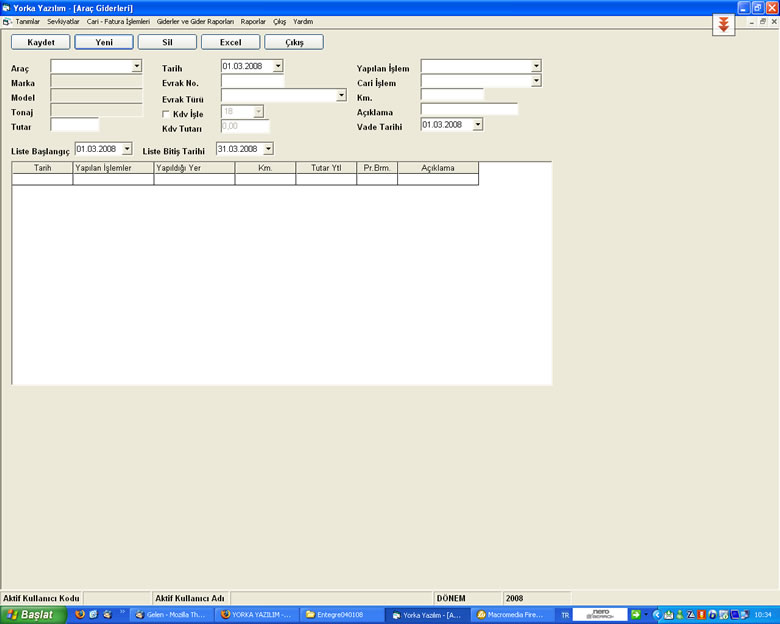
Task: Click the Yapılan İşlemler column header
Action: (x=113, y=168)
